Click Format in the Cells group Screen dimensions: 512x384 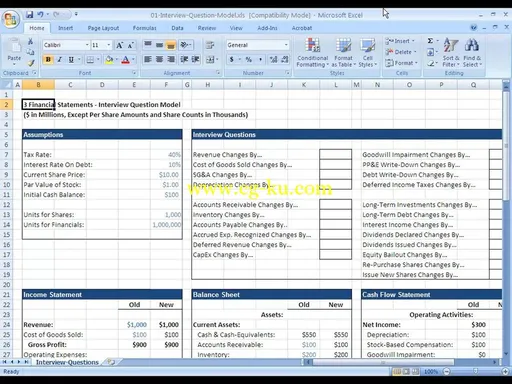401,63
